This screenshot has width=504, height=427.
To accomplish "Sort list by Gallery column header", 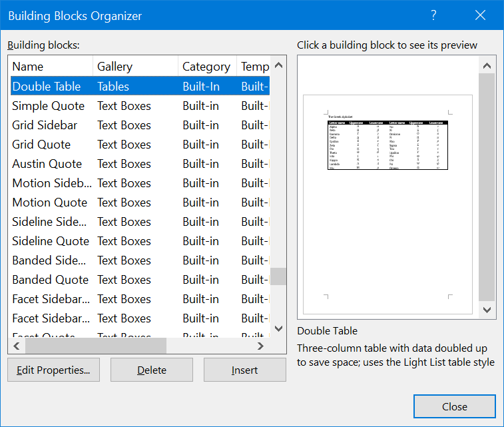I will click(x=135, y=67).
